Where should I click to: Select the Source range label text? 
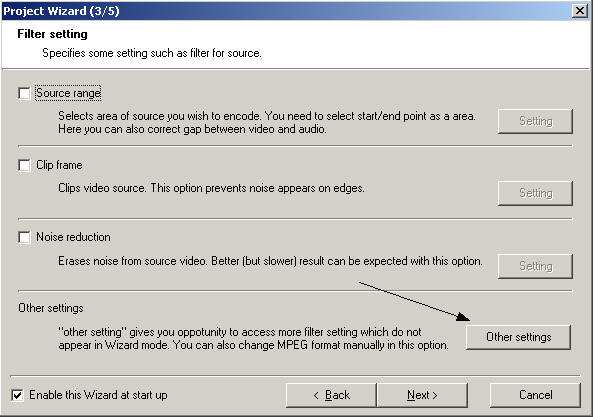pyautogui.click(x=68, y=93)
